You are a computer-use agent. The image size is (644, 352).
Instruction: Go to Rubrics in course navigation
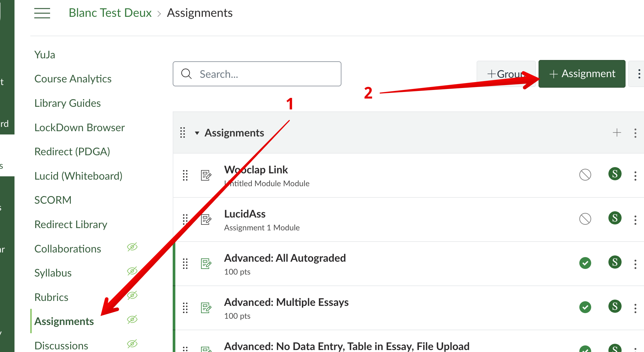(x=51, y=297)
